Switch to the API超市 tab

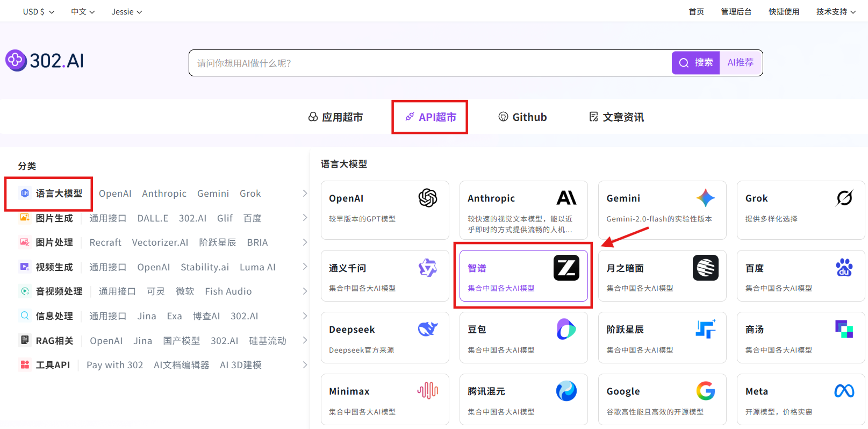pos(431,117)
